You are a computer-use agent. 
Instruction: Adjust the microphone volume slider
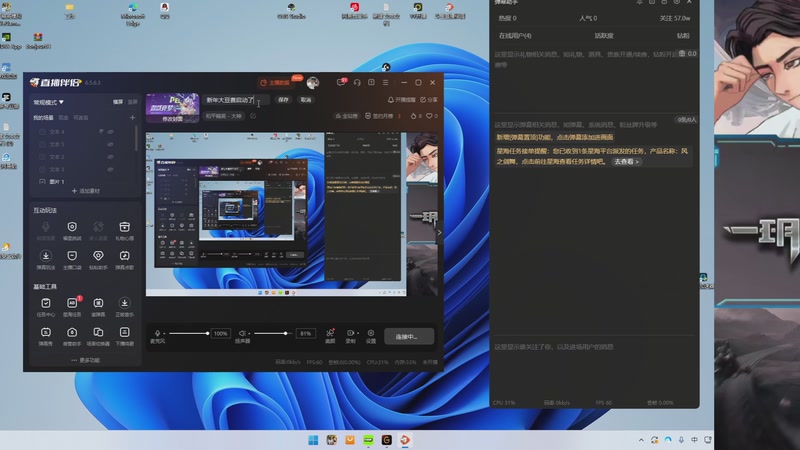188,333
